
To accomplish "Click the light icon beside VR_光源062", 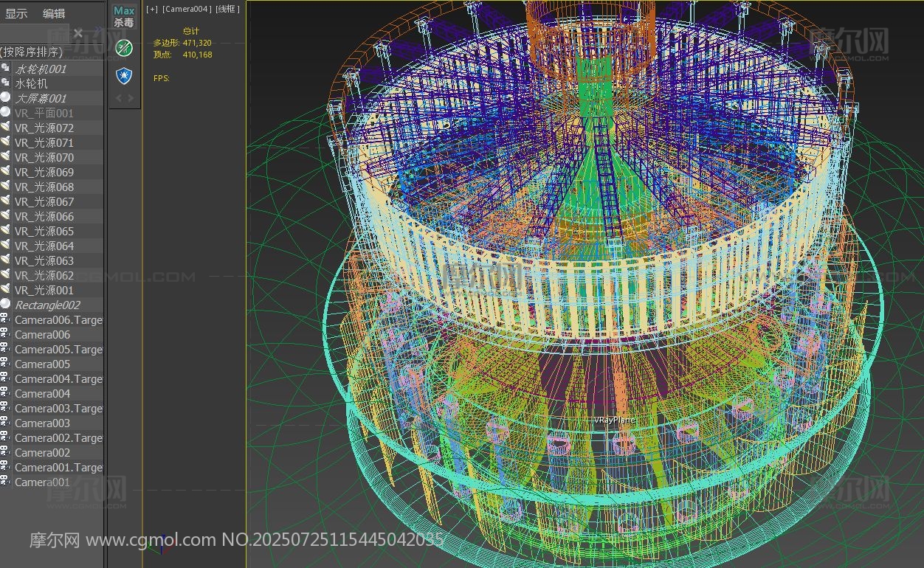I will point(5,275).
